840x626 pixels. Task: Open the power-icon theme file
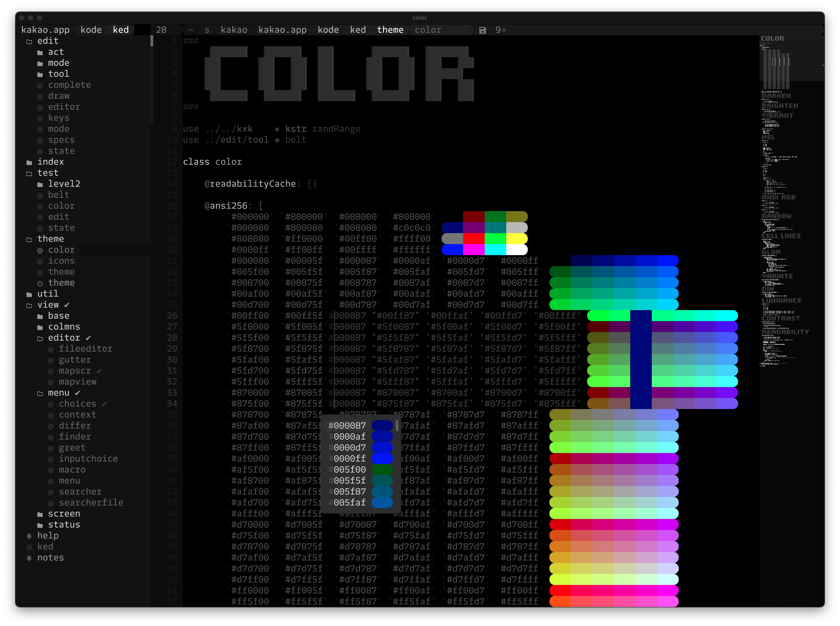[x=61, y=283]
